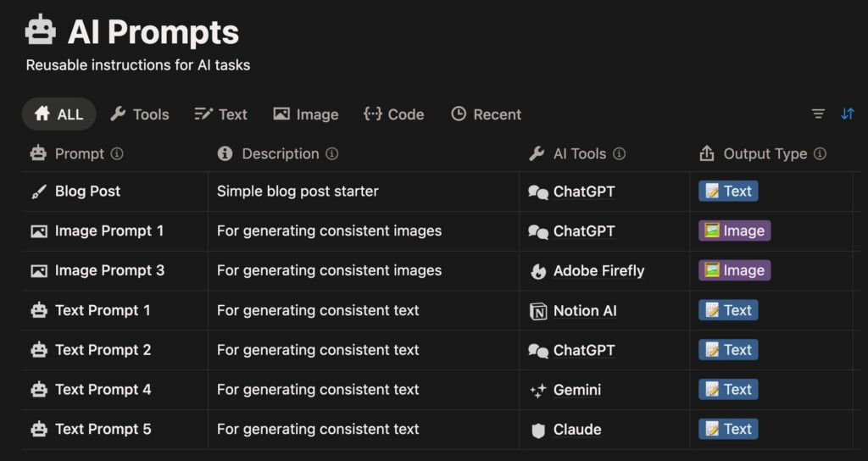Open the Adobe Firefly relation link
Viewport: 868px width, 461px height.
pyautogui.click(x=599, y=271)
